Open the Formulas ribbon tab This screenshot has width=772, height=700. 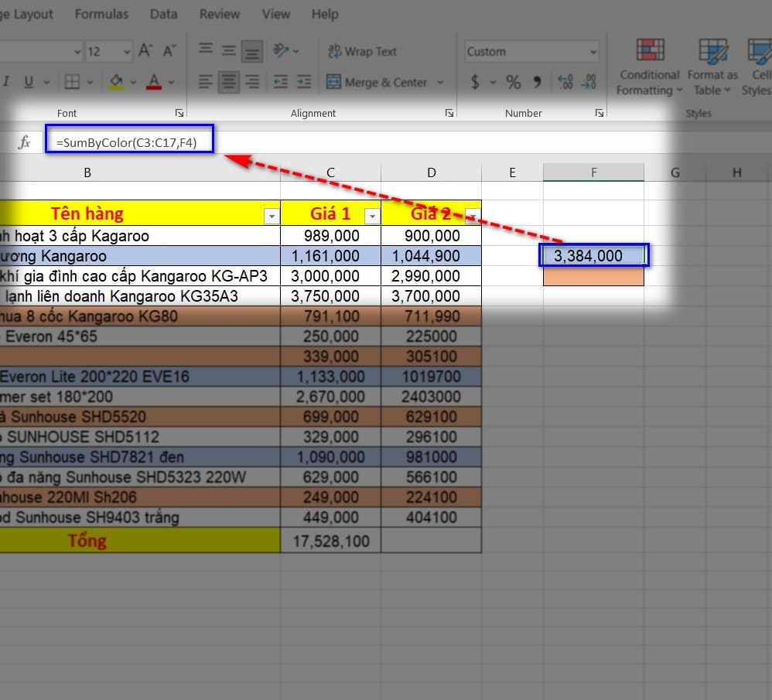point(102,14)
